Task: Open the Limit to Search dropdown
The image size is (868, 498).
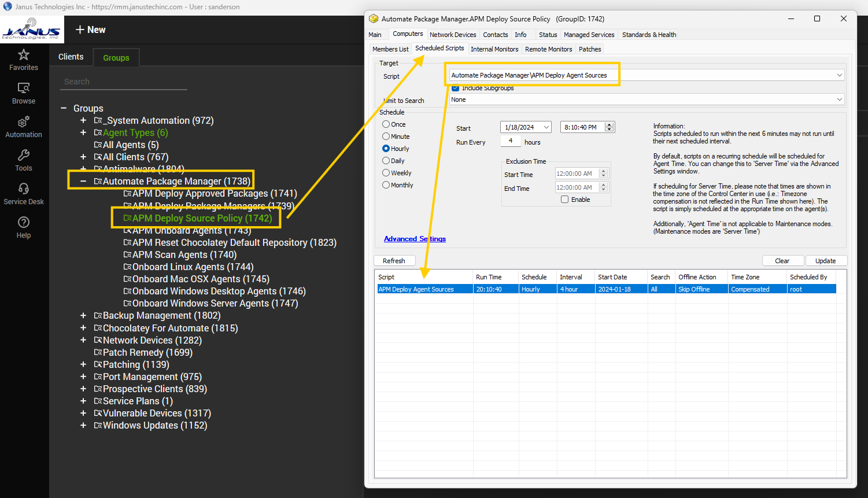Action: (x=839, y=99)
